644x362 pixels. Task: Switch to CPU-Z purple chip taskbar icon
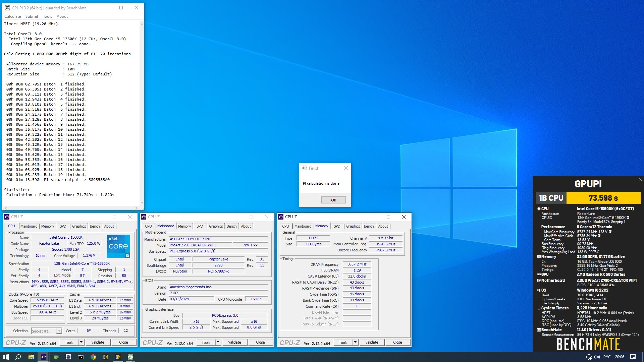[43, 357]
